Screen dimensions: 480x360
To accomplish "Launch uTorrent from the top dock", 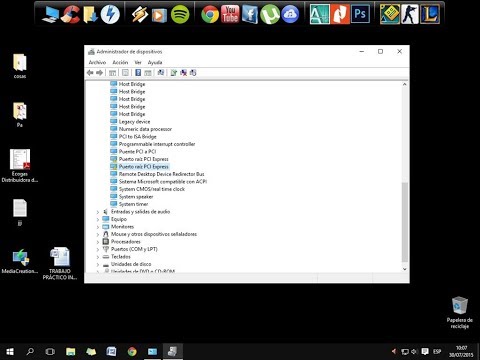I will point(269,14).
